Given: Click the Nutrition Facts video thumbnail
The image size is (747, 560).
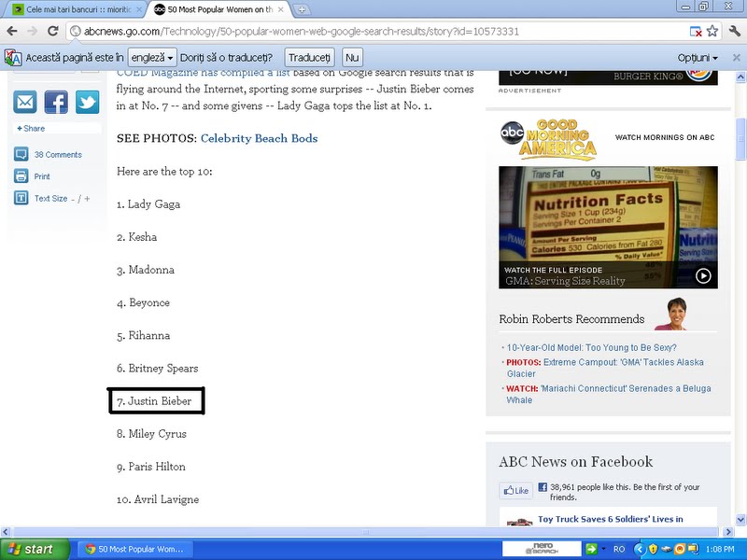Looking at the screenshot, I should coord(608,227).
